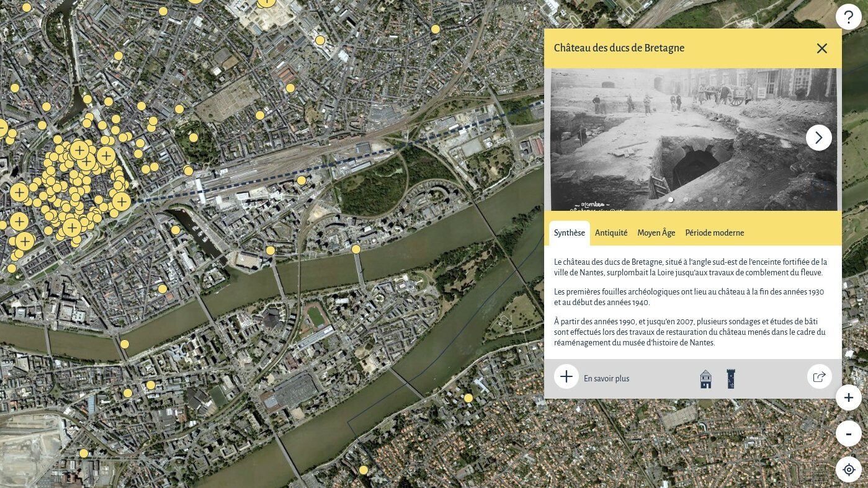The image size is (868, 488).
Task: Jump to the third photo carousel dot
Action: click(x=700, y=200)
